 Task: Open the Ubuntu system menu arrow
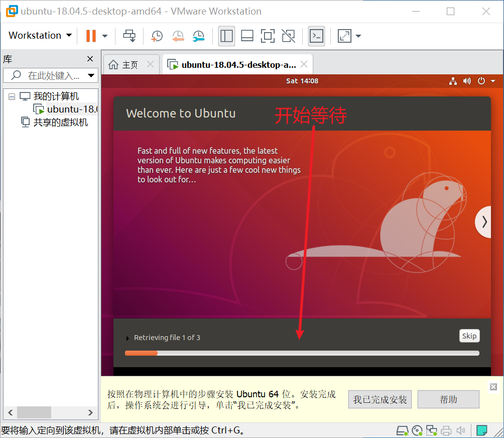pyautogui.click(x=493, y=81)
